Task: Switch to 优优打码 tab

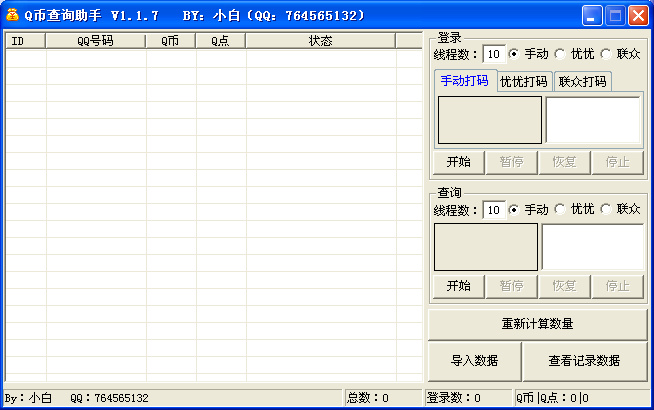Action: click(524, 81)
